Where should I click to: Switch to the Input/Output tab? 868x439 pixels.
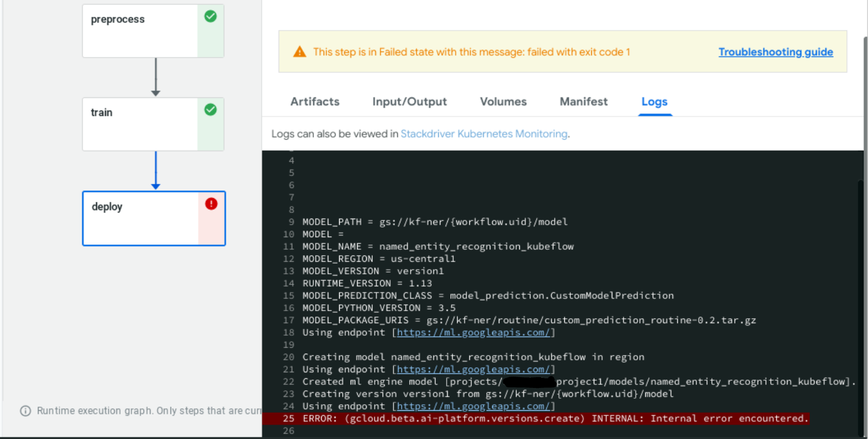click(x=409, y=101)
